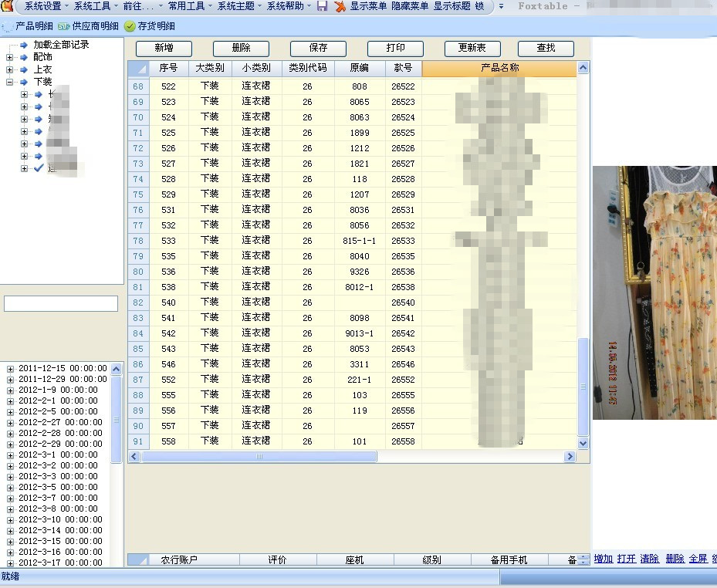Open the 供应商明细 tab

coord(89,26)
